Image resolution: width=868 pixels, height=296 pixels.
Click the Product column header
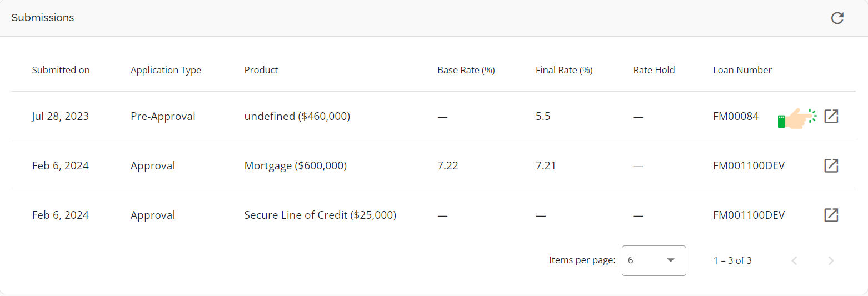click(x=261, y=70)
